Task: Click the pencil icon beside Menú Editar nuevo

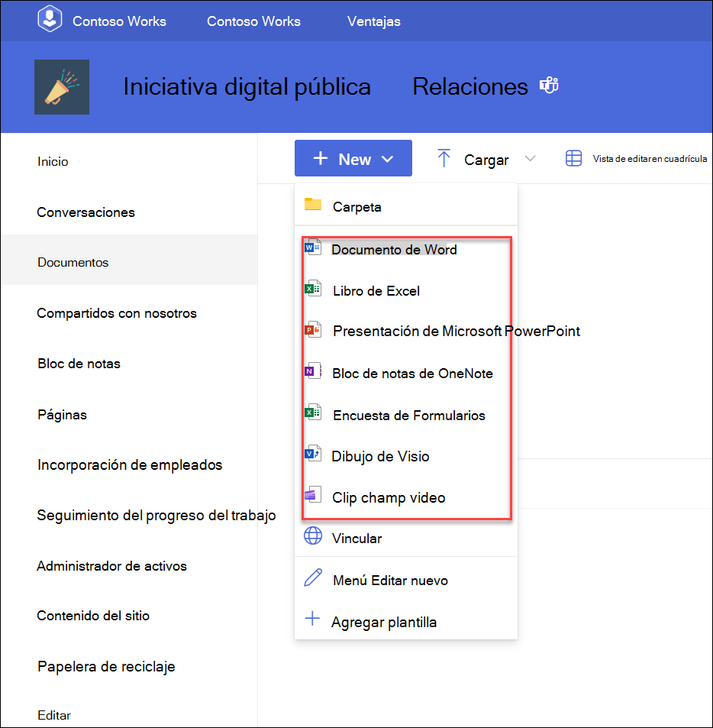Action: pyautogui.click(x=313, y=578)
